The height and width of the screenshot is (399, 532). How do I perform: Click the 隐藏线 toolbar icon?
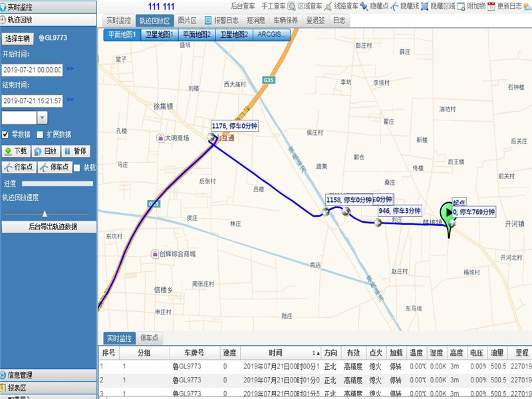pos(395,6)
